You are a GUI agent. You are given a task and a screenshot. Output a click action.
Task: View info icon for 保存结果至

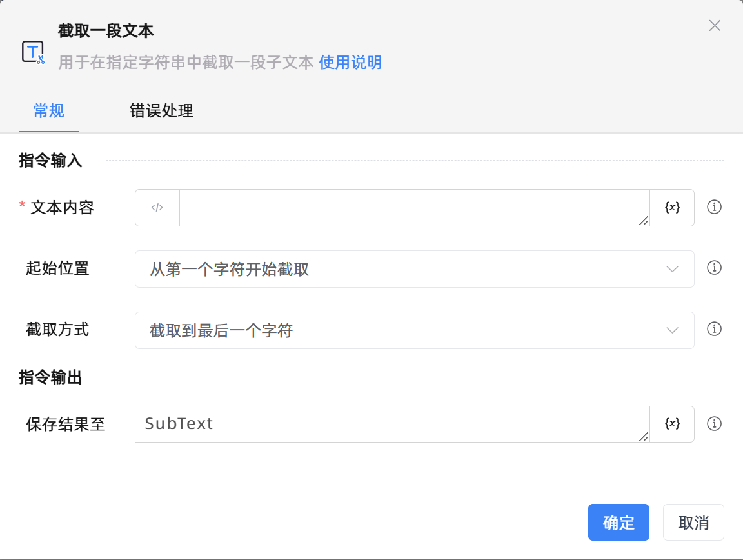[714, 424]
